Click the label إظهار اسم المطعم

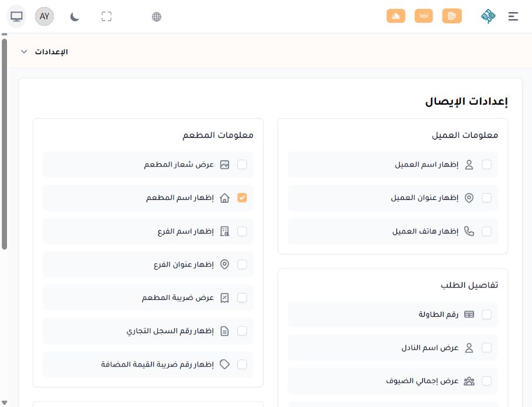tap(180, 198)
